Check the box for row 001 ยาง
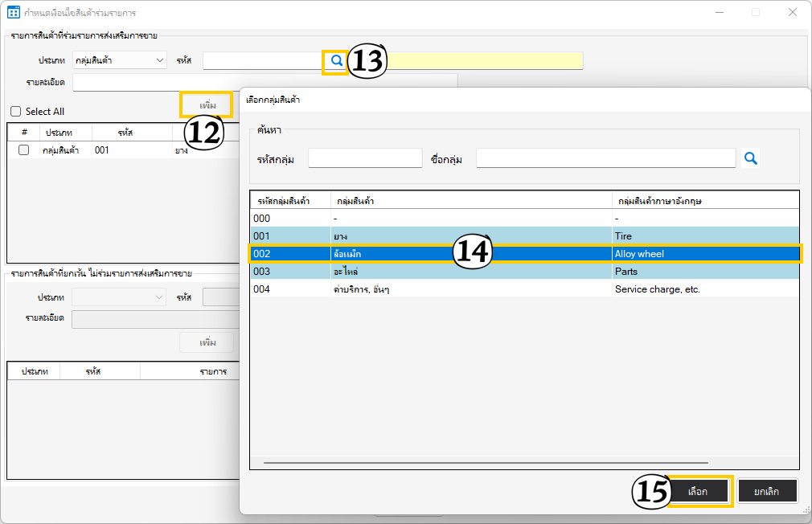The width and height of the screenshot is (812, 524). (x=24, y=150)
